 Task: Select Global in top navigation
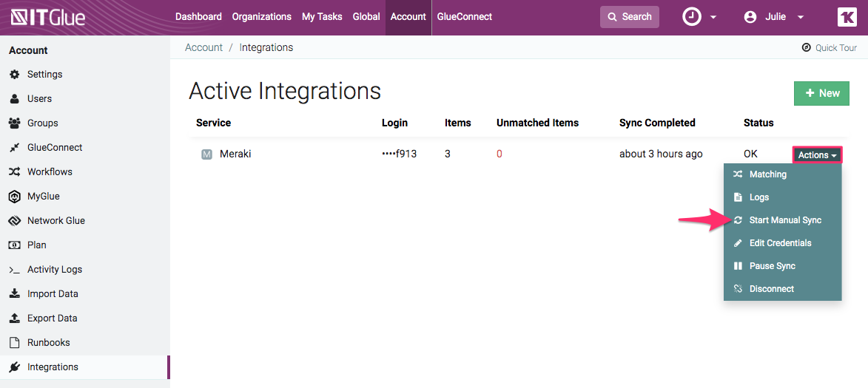tap(366, 16)
